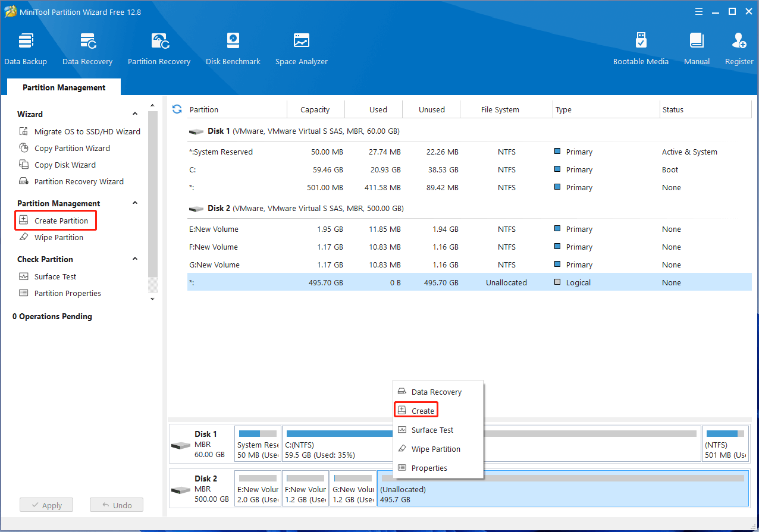Refresh the partition list
The image size is (759, 532).
tap(177, 109)
